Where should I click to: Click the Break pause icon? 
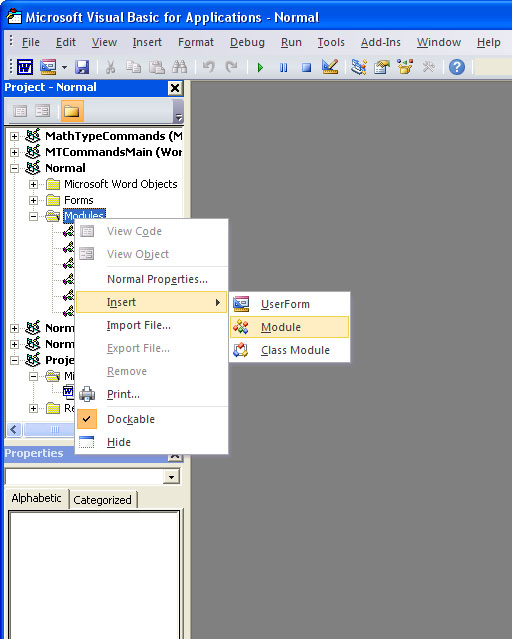click(283, 67)
